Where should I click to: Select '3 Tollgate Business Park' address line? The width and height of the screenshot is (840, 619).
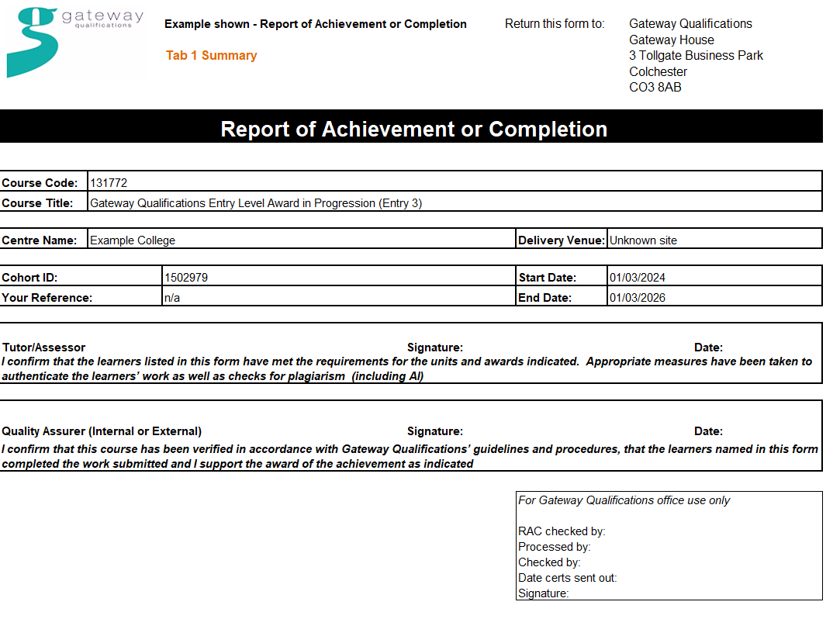click(x=696, y=56)
